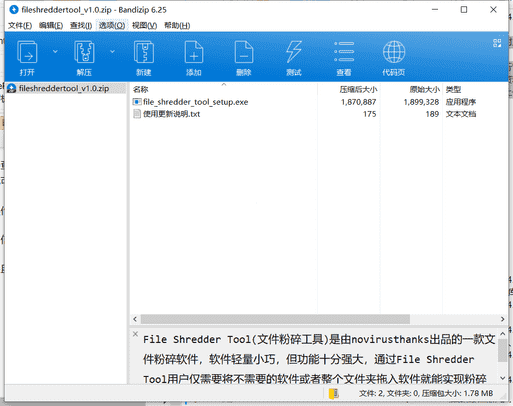Click the 文本文档 type cell

[461, 114]
